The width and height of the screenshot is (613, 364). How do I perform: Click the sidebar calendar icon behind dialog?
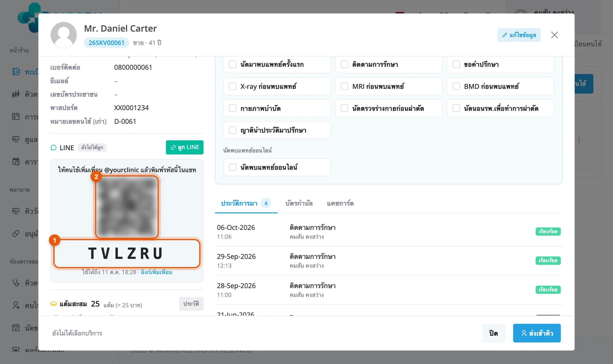pyautogui.click(x=16, y=117)
